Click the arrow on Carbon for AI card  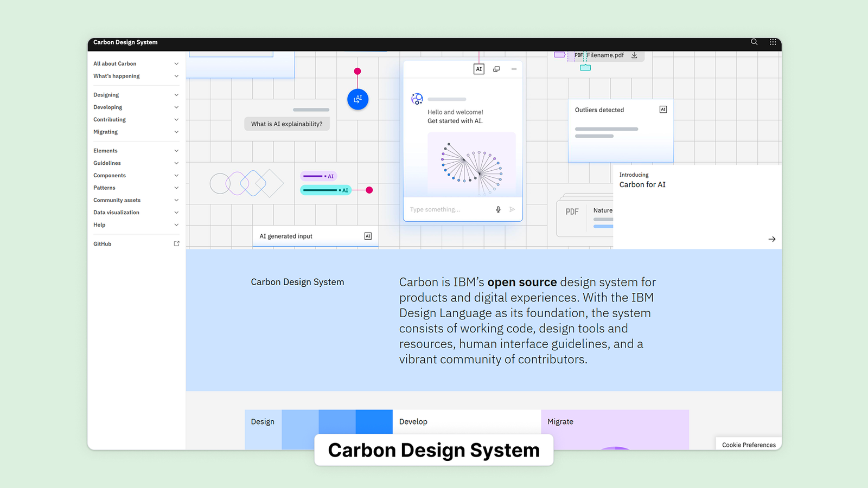click(772, 239)
